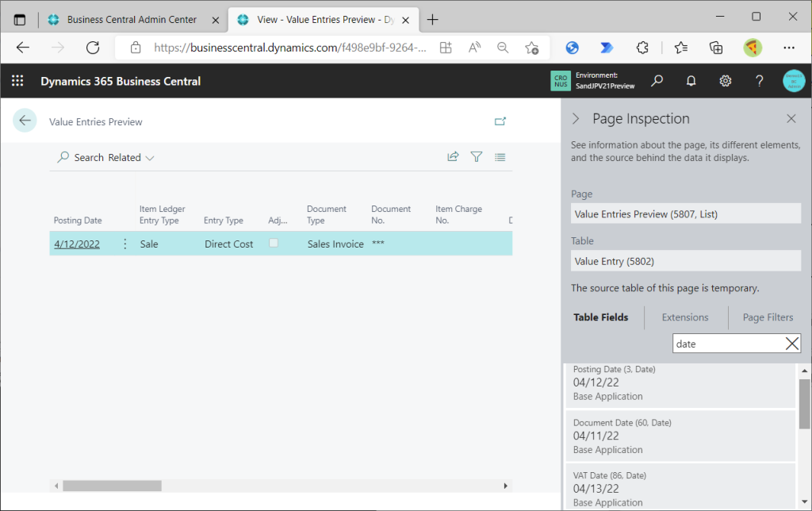Switch to the Table Fields tab
This screenshot has height=511, width=812.
click(x=601, y=317)
